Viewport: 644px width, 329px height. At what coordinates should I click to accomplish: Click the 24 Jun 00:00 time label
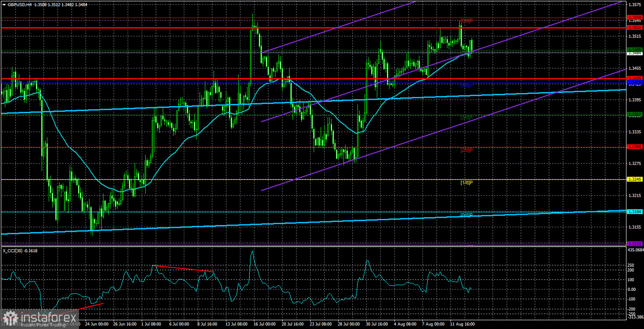(96, 325)
